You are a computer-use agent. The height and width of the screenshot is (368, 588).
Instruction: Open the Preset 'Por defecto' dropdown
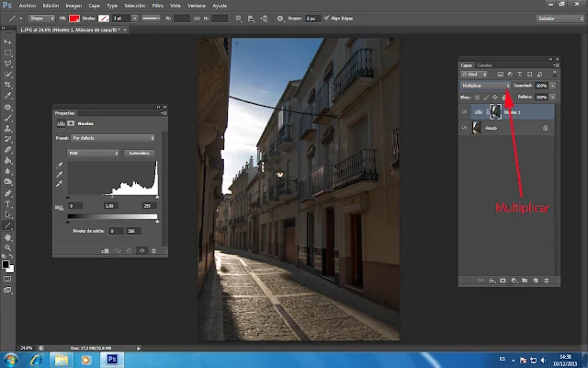click(x=113, y=138)
